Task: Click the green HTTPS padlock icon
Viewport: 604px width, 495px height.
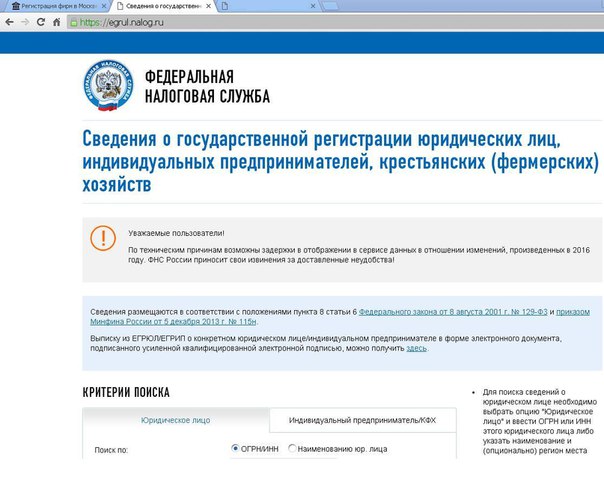Action: tap(74, 22)
